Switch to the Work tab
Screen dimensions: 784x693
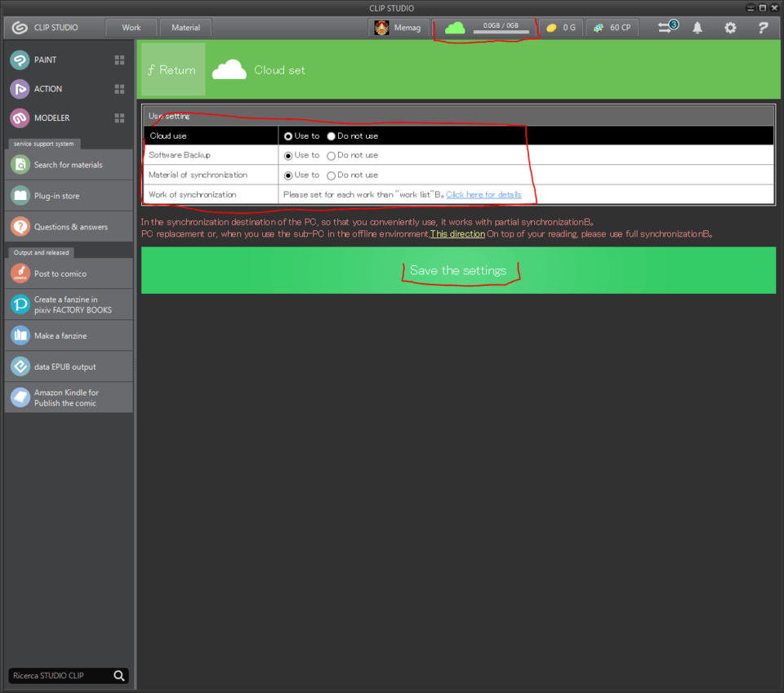tap(131, 28)
